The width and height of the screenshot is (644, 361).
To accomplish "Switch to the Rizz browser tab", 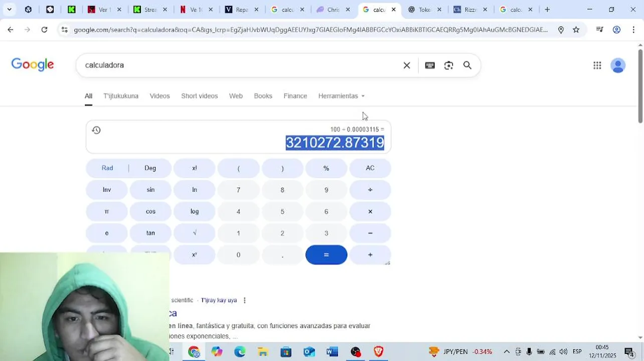I will [470, 10].
